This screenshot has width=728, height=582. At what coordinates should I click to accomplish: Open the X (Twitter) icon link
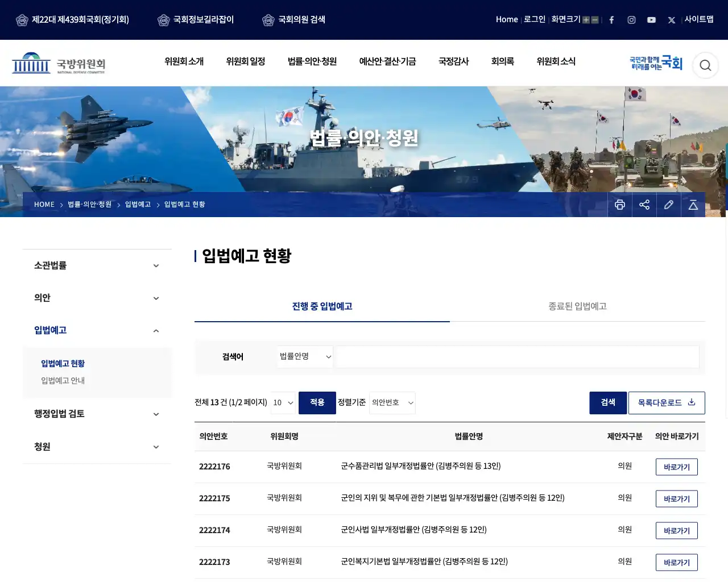point(671,20)
